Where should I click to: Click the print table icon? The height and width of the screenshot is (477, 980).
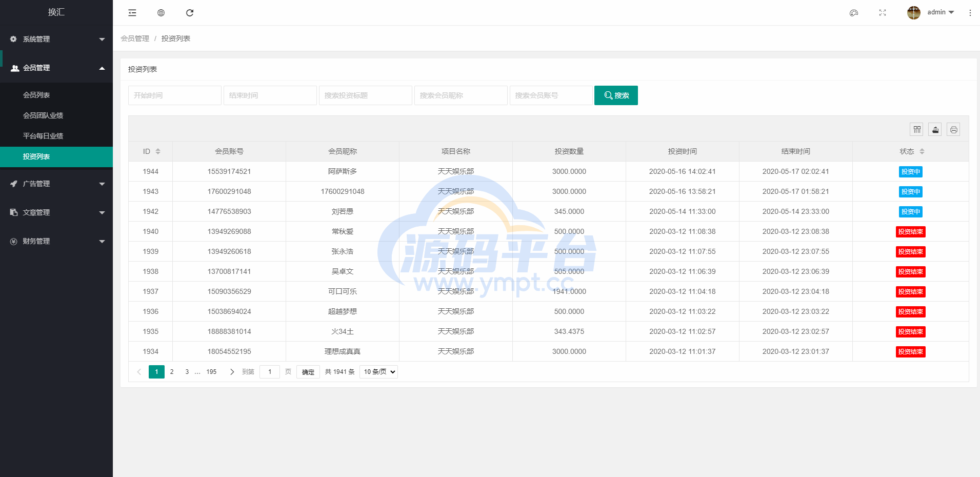coord(953,130)
